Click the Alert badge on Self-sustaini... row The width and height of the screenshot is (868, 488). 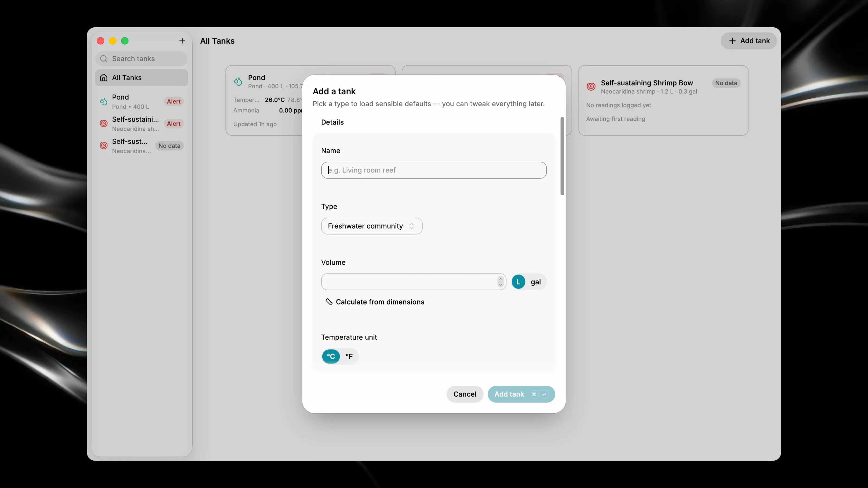[174, 124]
